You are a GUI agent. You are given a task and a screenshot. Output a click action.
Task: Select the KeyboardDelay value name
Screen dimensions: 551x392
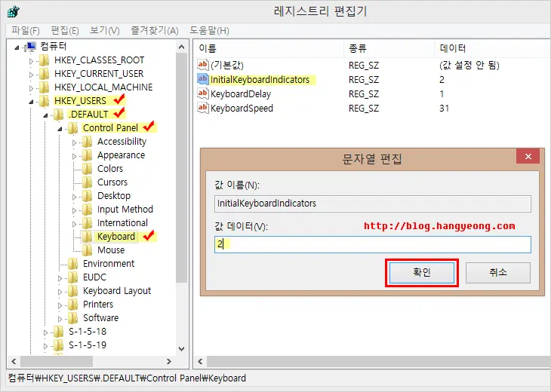click(x=241, y=93)
